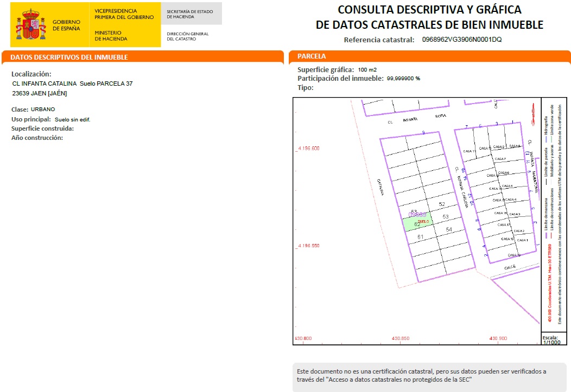Select parcel number 53 on the map

(x=446, y=217)
